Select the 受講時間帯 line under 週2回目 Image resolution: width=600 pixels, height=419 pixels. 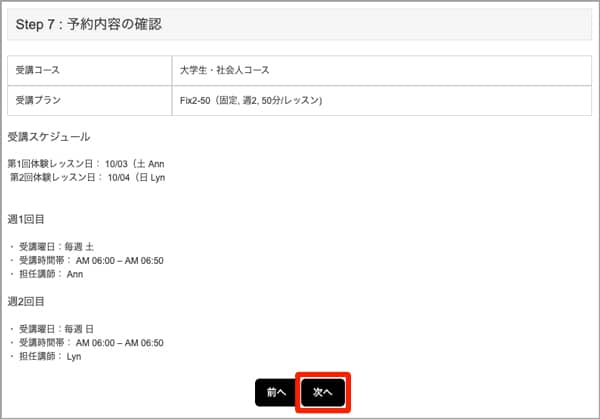pyautogui.click(x=90, y=343)
